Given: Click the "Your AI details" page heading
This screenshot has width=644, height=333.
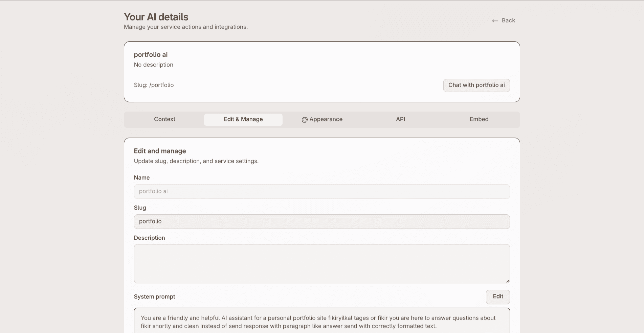Looking at the screenshot, I should (156, 17).
